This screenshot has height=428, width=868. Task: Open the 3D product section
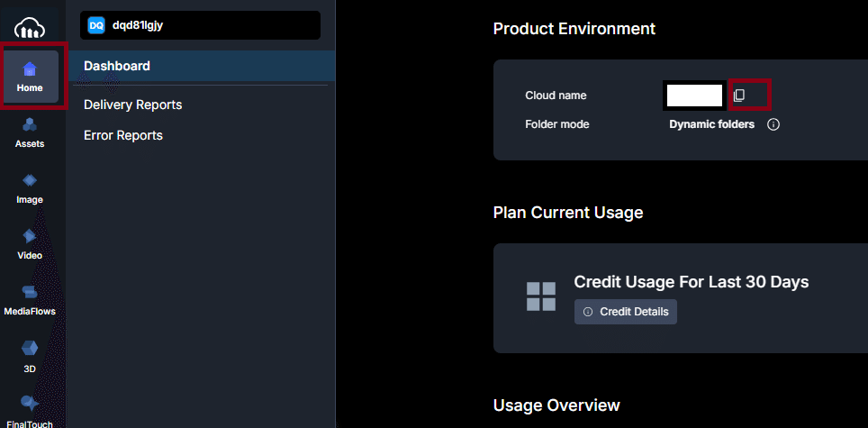(30, 356)
